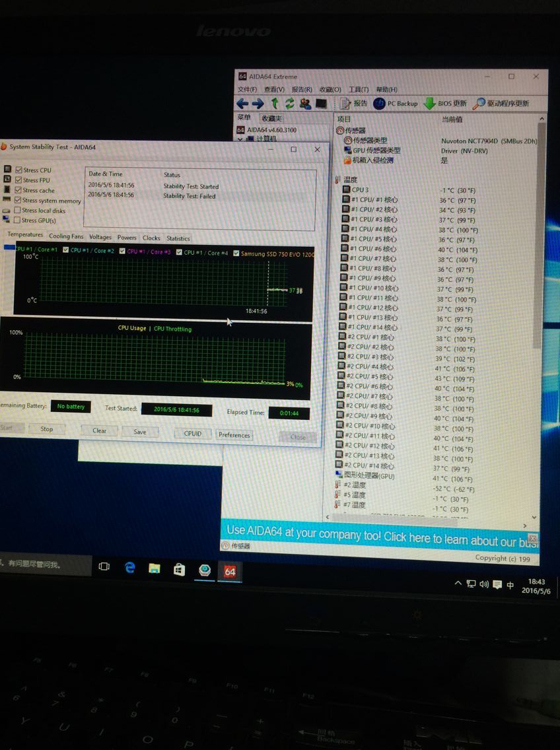Viewport: 560px width, 750px height.
Task: Uncheck the Stress CPU checkbox
Action: 18,169
